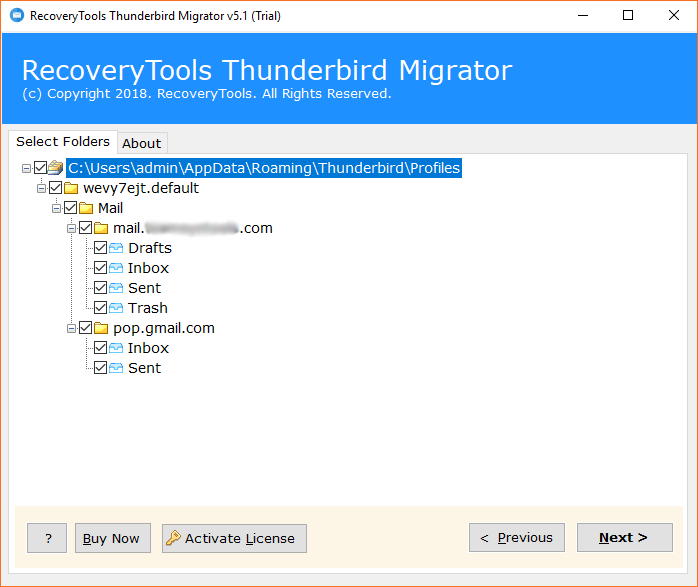Click the folder icon of wevy7ejt.default
The width and height of the screenshot is (698, 587).
tap(71, 188)
